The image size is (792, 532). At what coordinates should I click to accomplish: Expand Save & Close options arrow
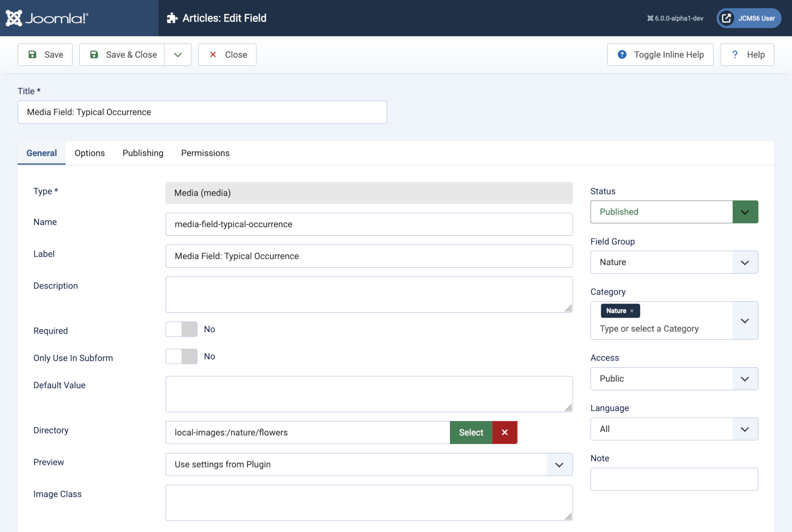pos(178,55)
